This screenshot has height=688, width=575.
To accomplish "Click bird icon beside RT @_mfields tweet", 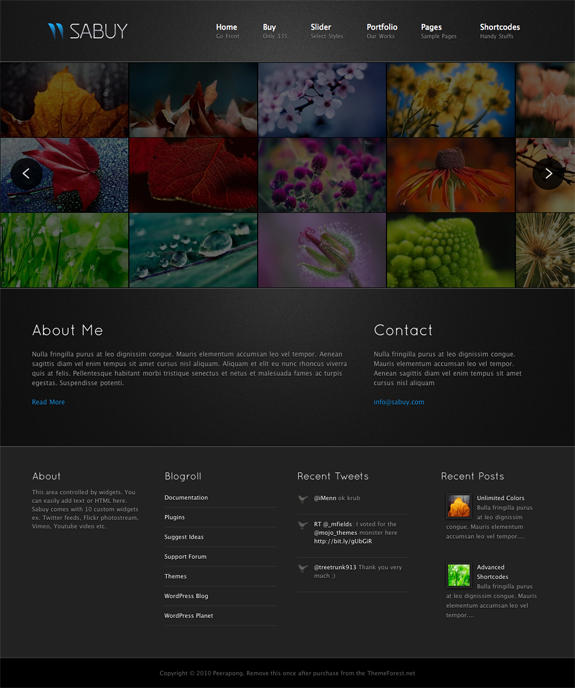I will [x=303, y=525].
